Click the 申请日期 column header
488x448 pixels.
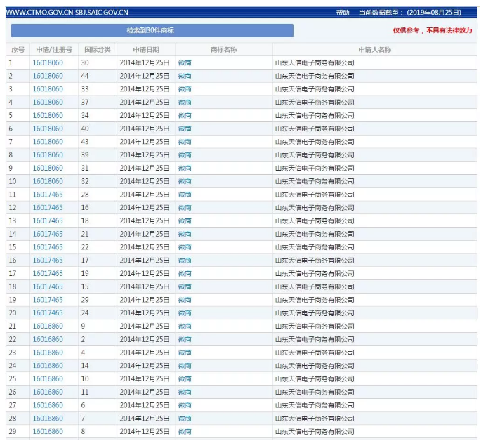(147, 50)
